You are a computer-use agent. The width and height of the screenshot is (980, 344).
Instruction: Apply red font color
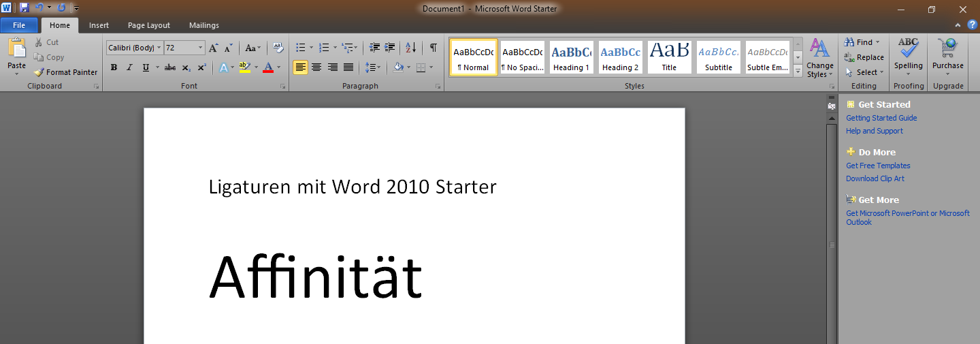[268, 67]
